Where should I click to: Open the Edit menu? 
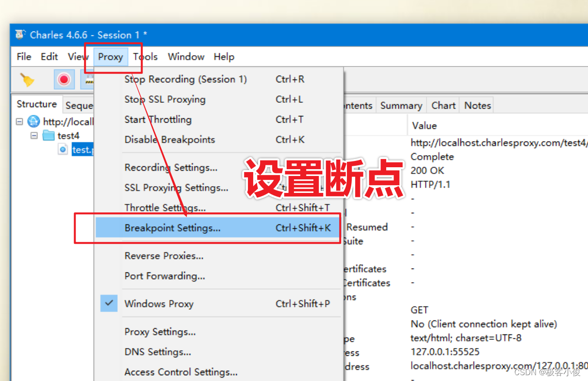pyautogui.click(x=49, y=57)
